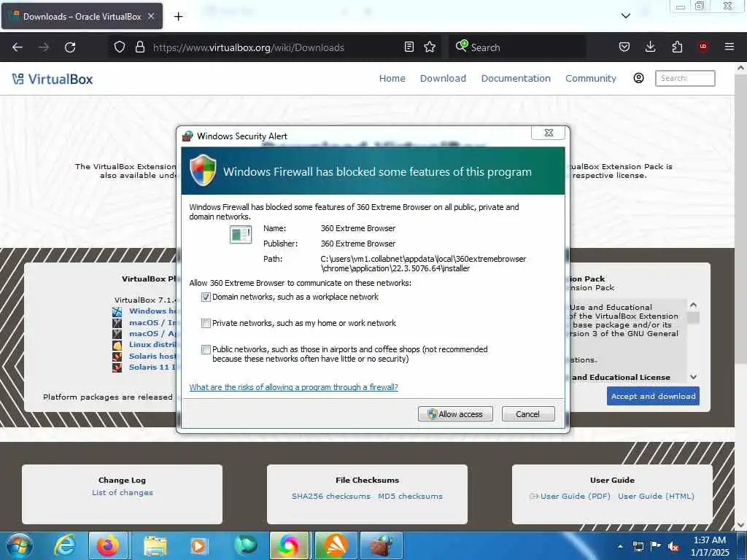Open the Home menu item
The image size is (747, 560).
(x=392, y=78)
